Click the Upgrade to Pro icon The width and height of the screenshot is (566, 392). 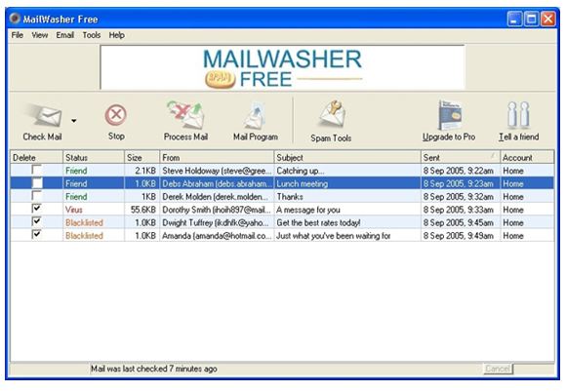[450, 115]
